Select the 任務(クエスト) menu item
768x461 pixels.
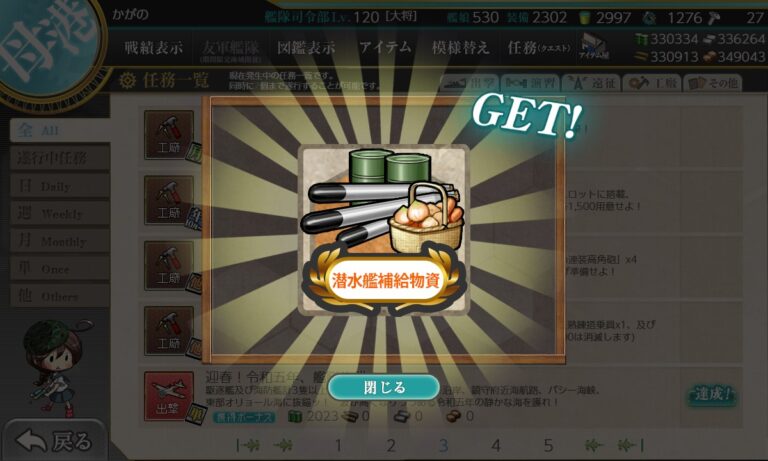pyautogui.click(x=539, y=48)
